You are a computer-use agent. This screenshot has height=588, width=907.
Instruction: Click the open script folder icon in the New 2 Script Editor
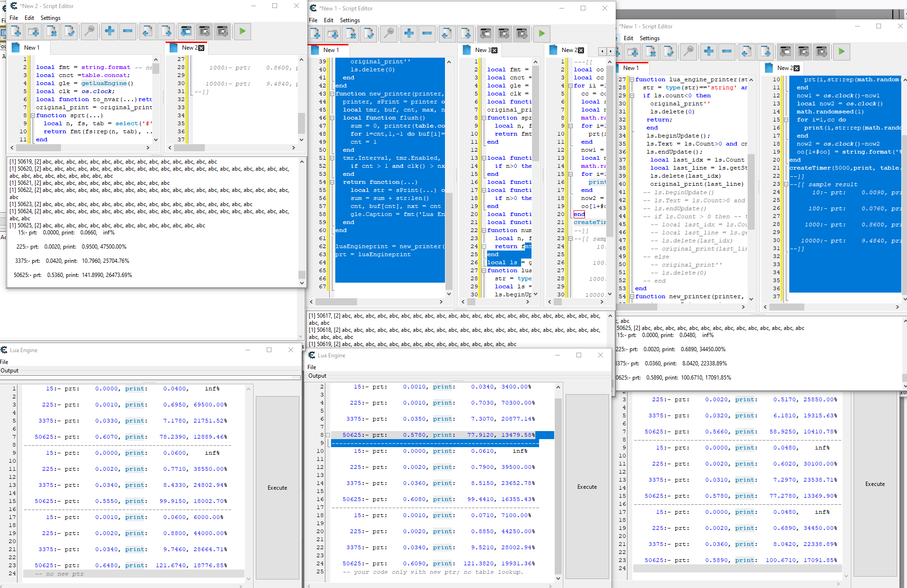(34, 32)
